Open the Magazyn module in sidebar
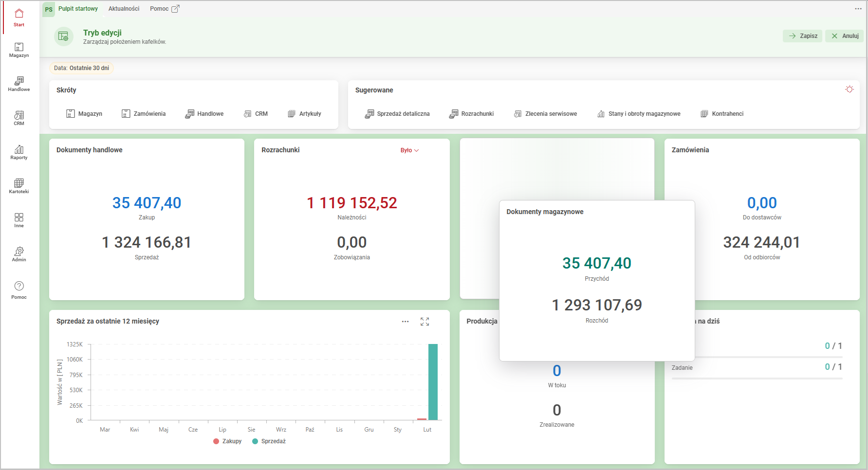This screenshot has width=868, height=470. coord(19,50)
